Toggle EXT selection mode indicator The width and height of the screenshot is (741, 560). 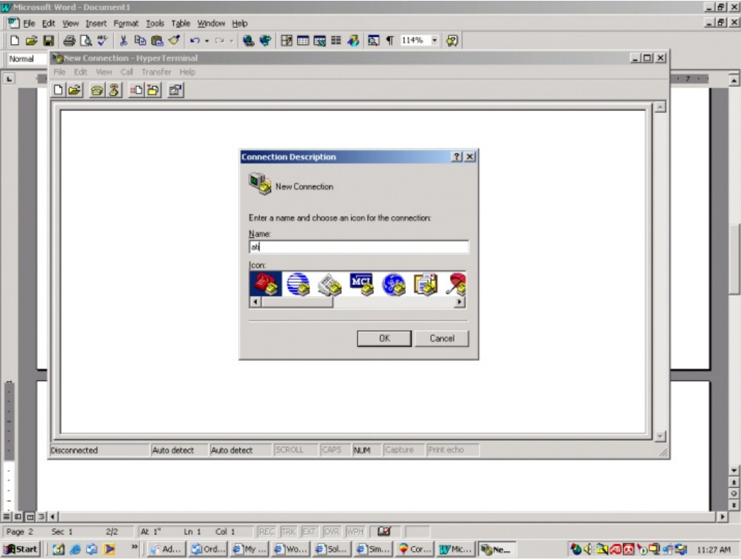pyautogui.click(x=309, y=532)
